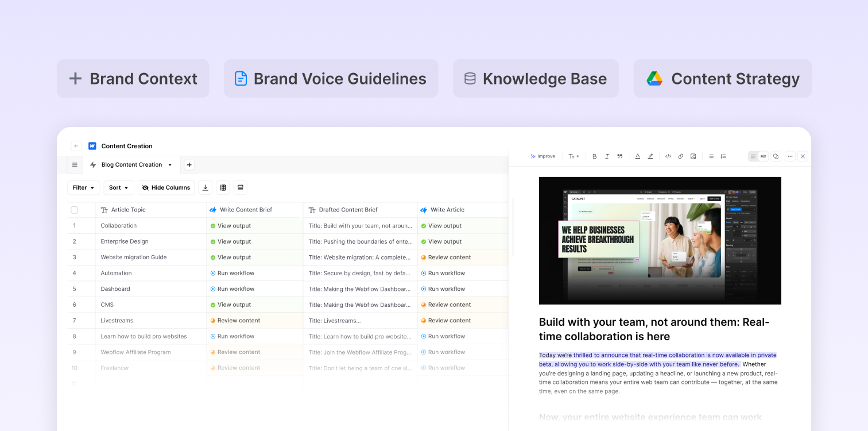
Task: Open the highlight color tool
Action: pos(650,156)
